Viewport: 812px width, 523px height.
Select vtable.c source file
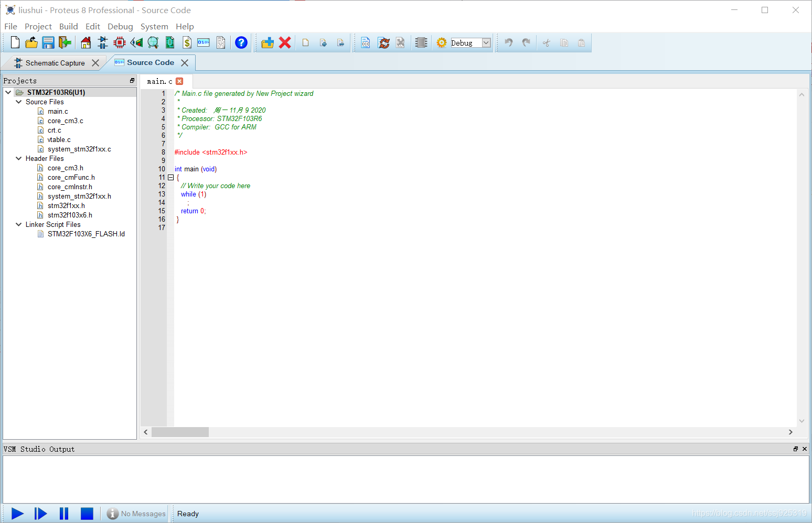click(x=59, y=140)
